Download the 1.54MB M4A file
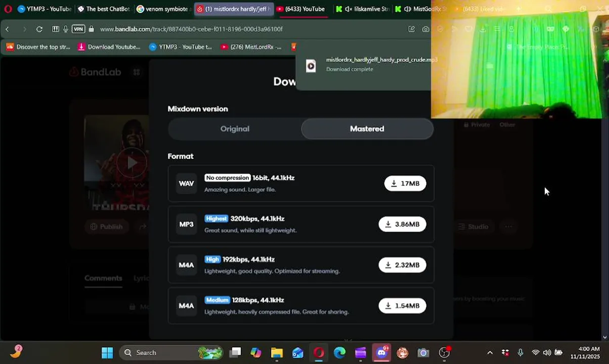This screenshot has height=364, width=609. click(402, 306)
